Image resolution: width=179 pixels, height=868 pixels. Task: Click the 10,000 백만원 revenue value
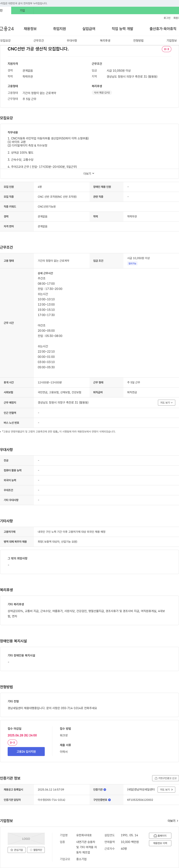130,842
